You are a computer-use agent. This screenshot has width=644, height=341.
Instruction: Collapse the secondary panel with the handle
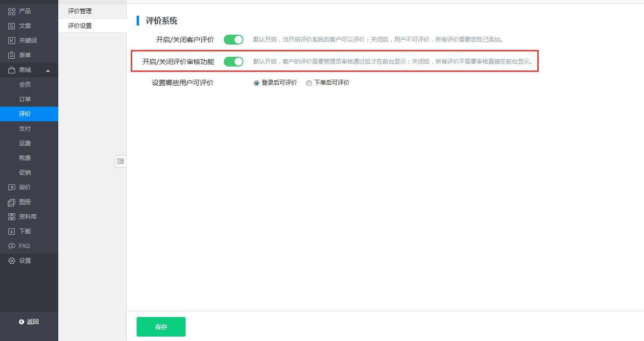pyautogui.click(x=120, y=161)
